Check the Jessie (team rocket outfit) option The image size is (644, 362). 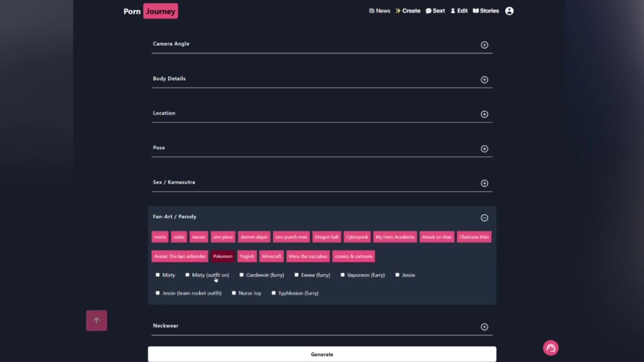(158, 293)
